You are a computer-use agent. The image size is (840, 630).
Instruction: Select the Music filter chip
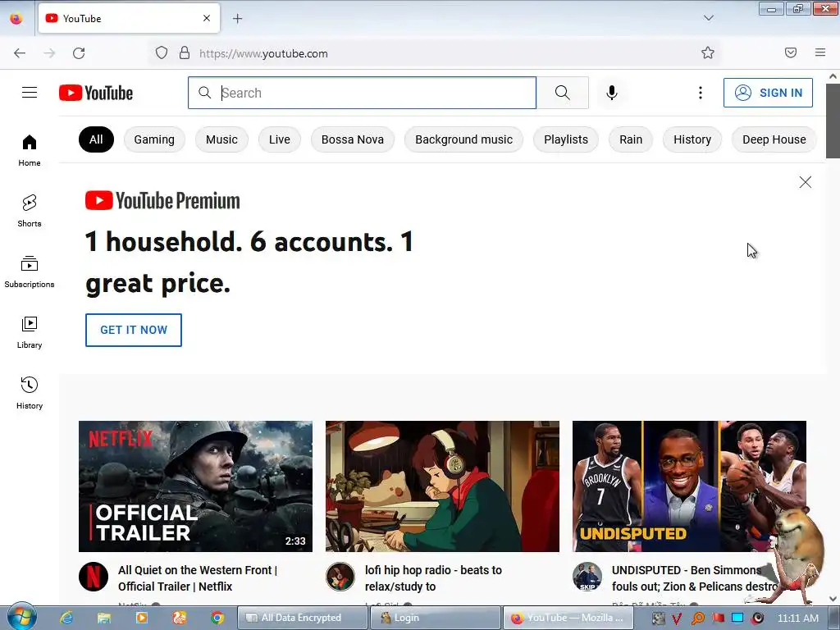click(221, 139)
